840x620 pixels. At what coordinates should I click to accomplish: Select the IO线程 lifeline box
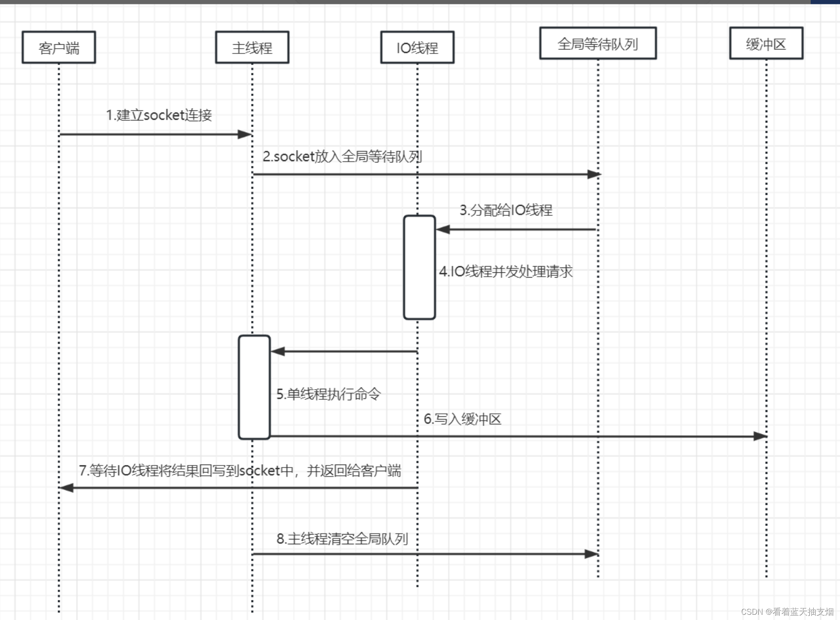pos(417,47)
